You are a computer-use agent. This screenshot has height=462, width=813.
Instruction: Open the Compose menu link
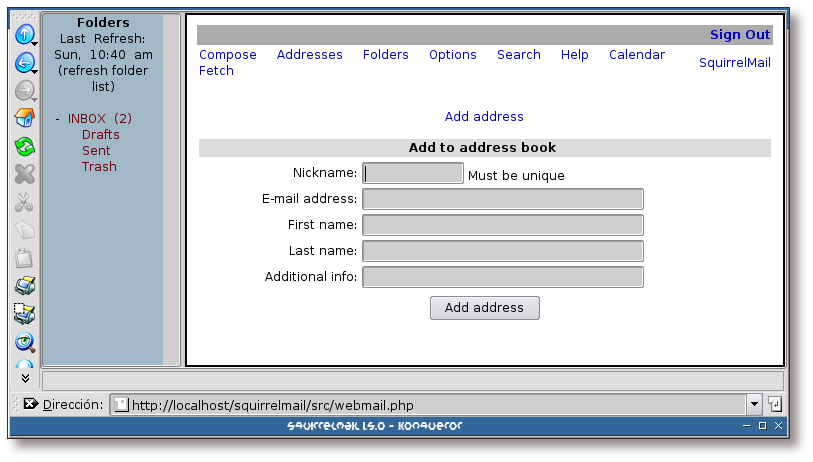point(228,55)
